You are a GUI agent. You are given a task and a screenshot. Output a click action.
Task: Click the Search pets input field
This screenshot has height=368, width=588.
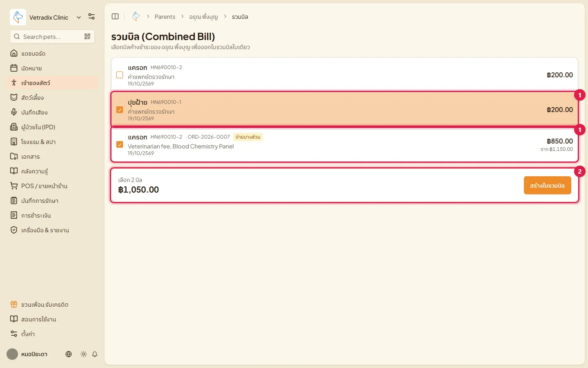coord(52,36)
